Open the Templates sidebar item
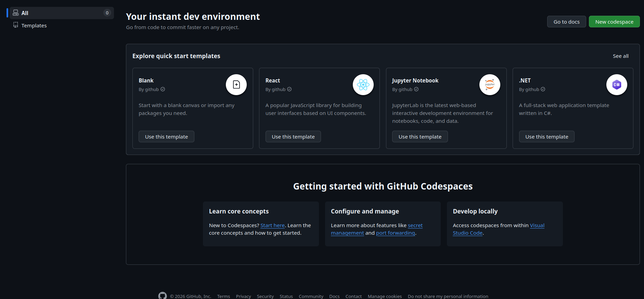The width and height of the screenshot is (644, 299). coord(34,26)
